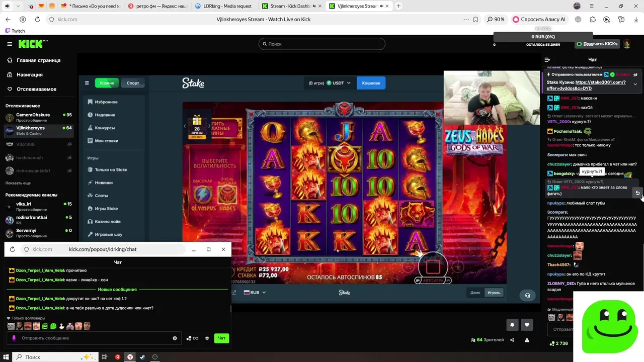The image size is (644, 362).
Task: Open Stake support headset icon
Action: pyautogui.click(x=527, y=295)
